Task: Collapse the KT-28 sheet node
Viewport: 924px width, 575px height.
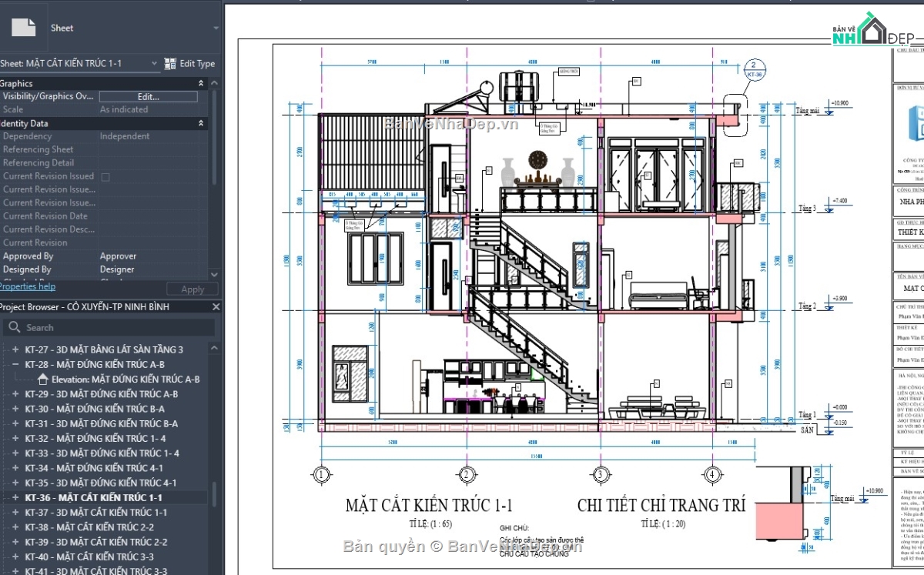Action: click(x=15, y=364)
